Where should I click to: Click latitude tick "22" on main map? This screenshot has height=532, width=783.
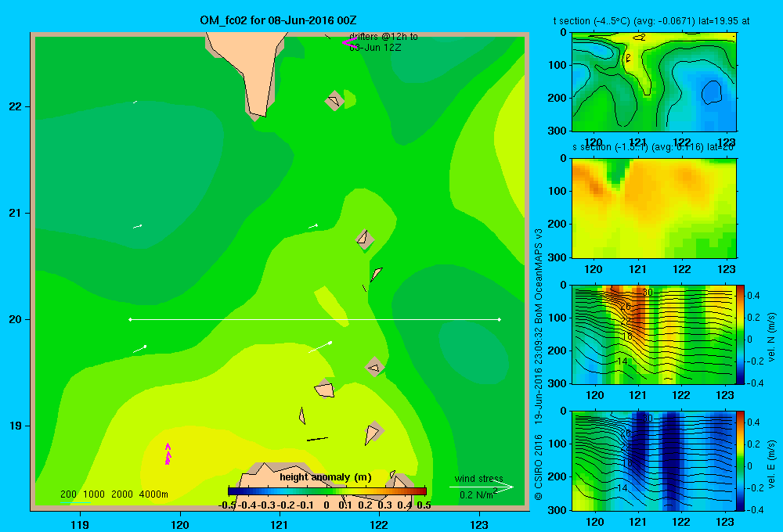16,106
